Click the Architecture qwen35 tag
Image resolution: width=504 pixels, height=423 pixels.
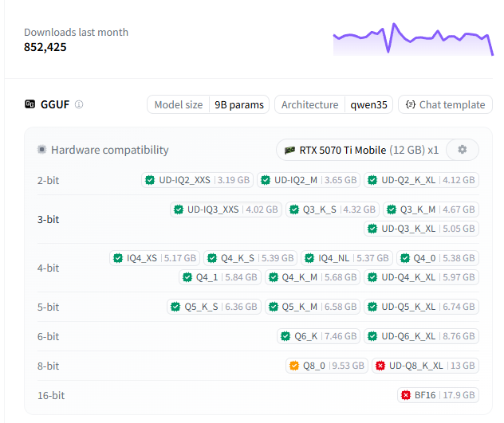(x=333, y=104)
